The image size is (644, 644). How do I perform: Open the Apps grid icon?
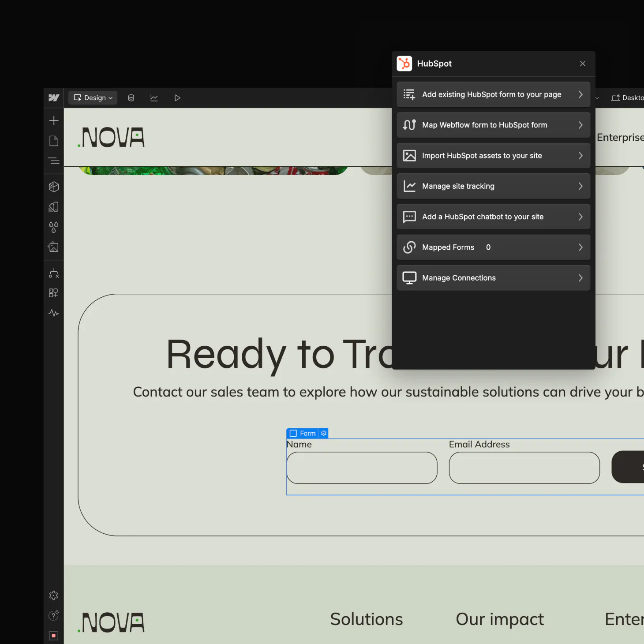54,293
